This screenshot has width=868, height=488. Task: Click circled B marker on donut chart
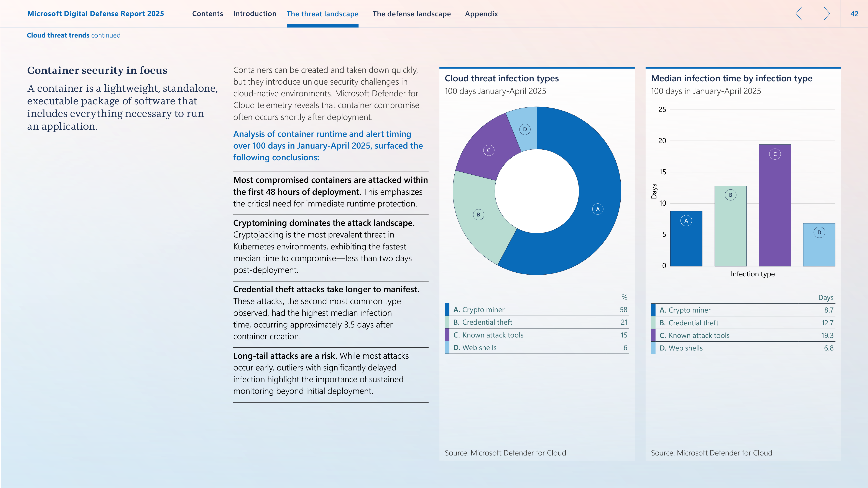[478, 215]
